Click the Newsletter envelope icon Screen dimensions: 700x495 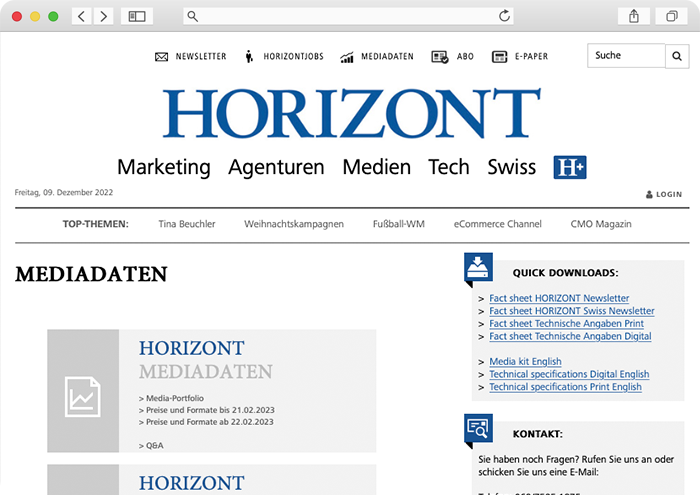(x=162, y=57)
